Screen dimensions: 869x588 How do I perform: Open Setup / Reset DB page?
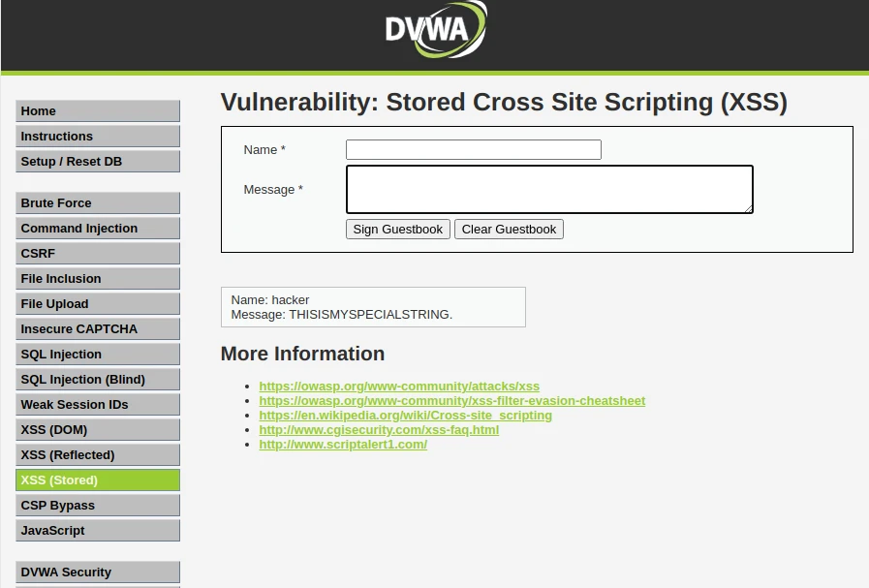(x=98, y=162)
